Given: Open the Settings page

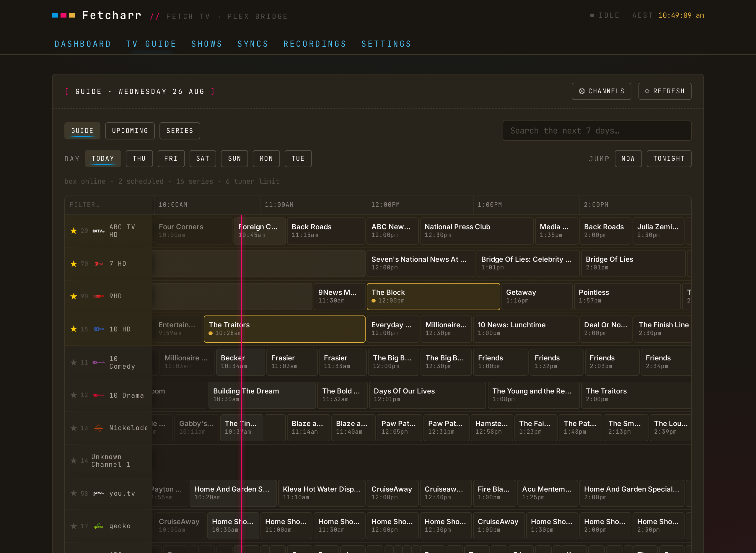Looking at the screenshot, I should coord(387,44).
